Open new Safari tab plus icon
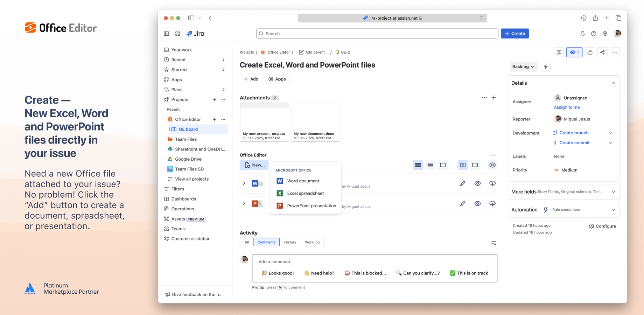Image resolution: width=644 pixels, height=315 pixels. [607, 18]
